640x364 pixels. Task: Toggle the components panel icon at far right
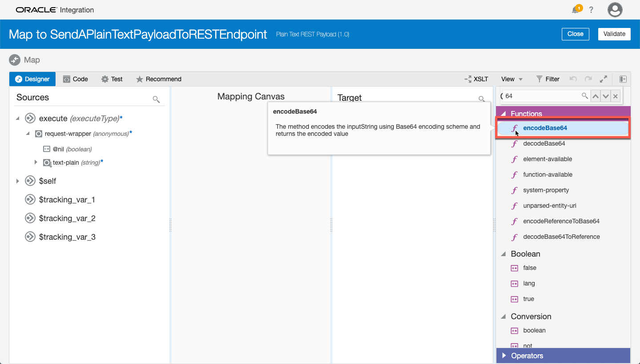623,79
